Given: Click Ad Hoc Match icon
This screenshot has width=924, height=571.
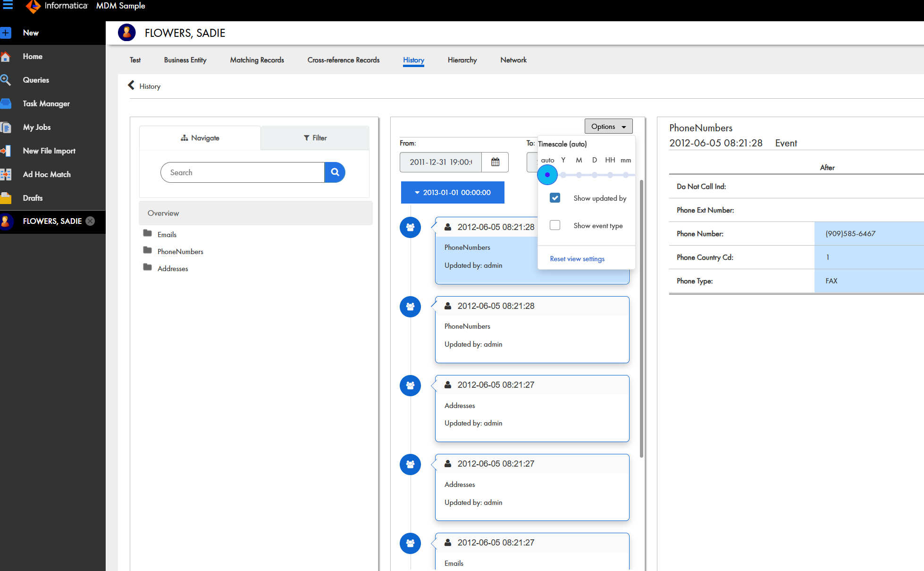Looking at the screenshot, I should tap(6, 174).
